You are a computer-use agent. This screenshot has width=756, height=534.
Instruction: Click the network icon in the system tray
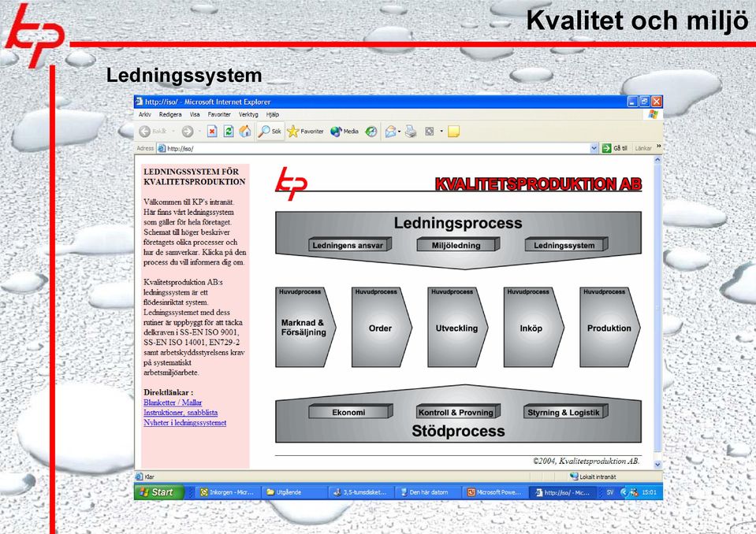634,492
